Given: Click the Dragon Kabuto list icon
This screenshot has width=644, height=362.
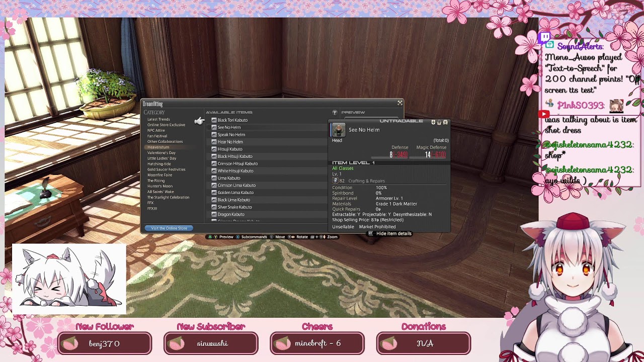Looking at the screenshot, I should pyautogui.click(x=214, y=214).
